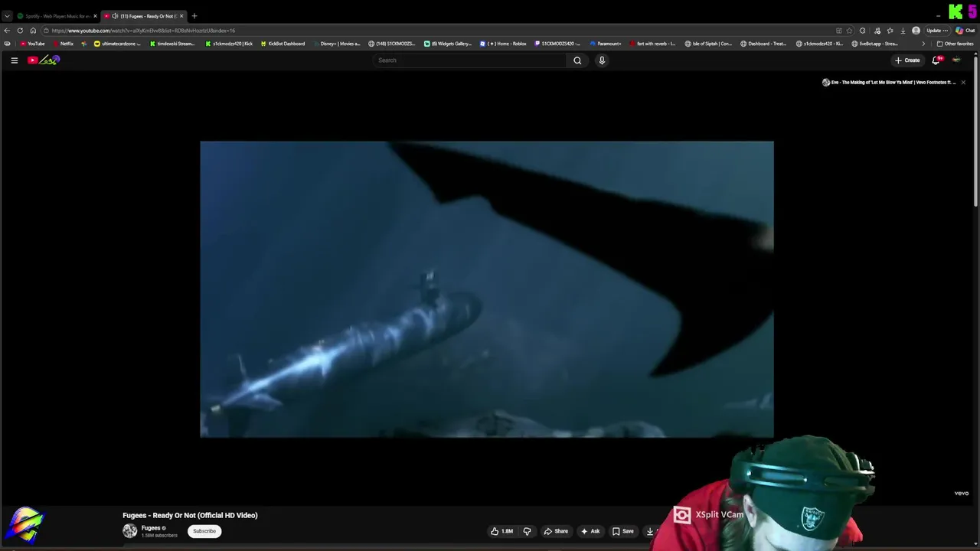The image size is (980, 551).
Task: Bookmark this page with star icon
Action: (x=850, y=31)
